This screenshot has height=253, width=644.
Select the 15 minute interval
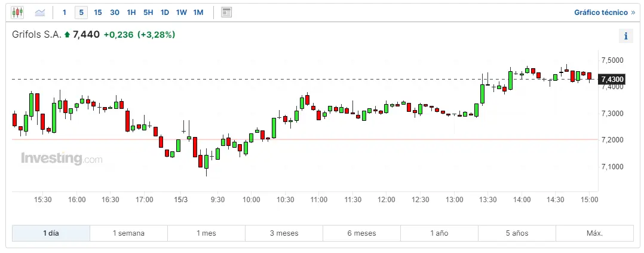(98, 13)
